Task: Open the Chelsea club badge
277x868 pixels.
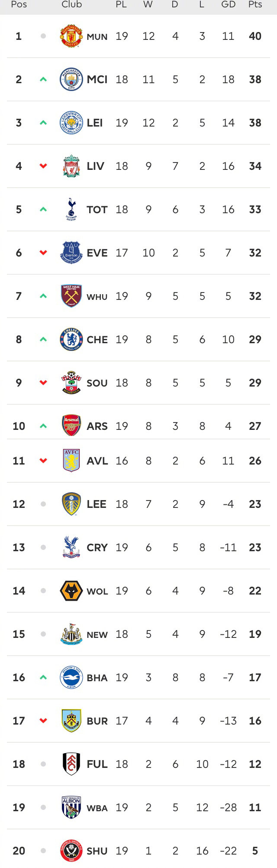Action: coord(71,339)
